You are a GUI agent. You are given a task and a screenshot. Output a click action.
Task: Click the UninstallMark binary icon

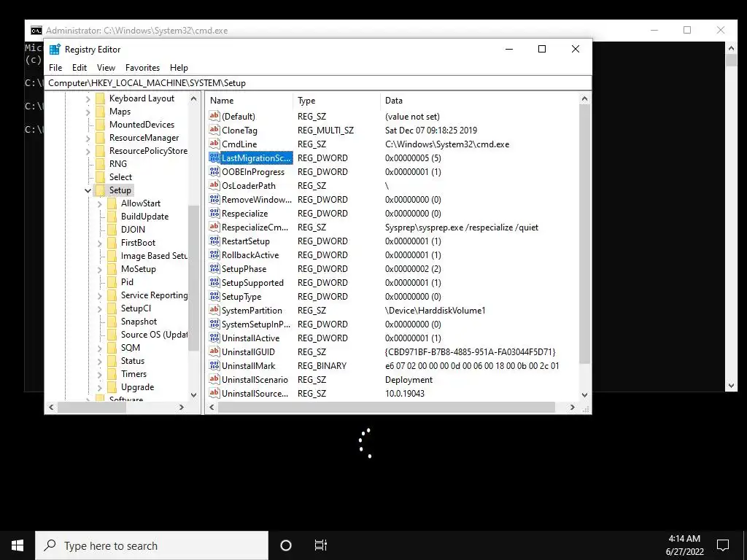pyautogui.click(x=214, y=366)
